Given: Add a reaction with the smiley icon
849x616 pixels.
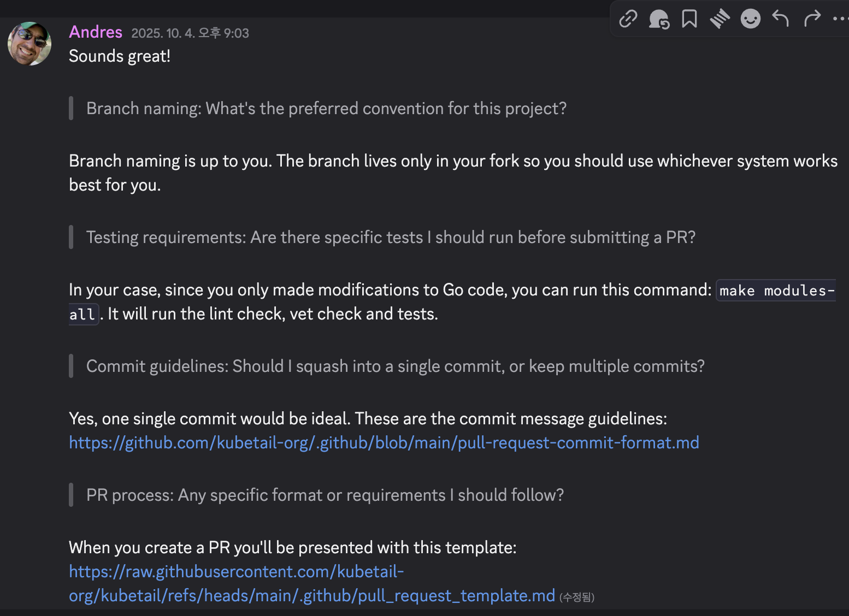Looking at the screenshot, I should tap(751, 19).
